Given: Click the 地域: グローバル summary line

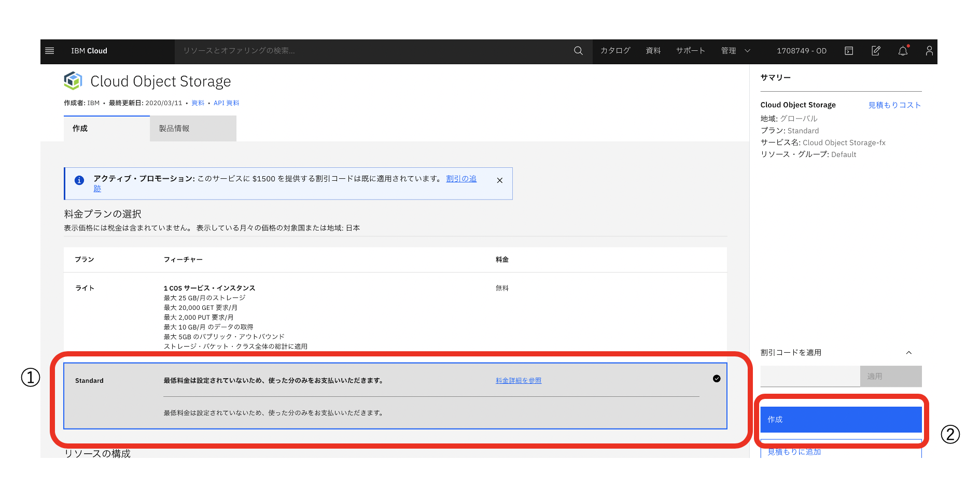Looking at the screenshot, I should [789, 119].
